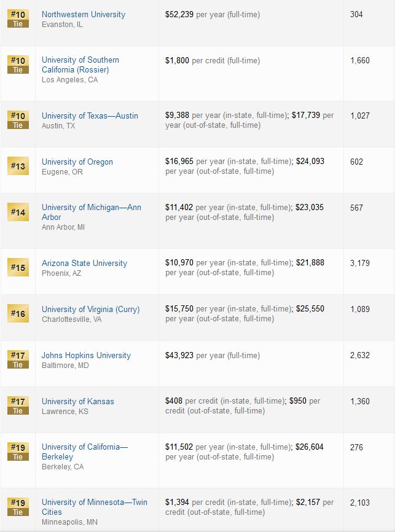Open University of Minnesota—Twin Cities link
This screenshot has height=532, width=395.
tap(95, 507)
